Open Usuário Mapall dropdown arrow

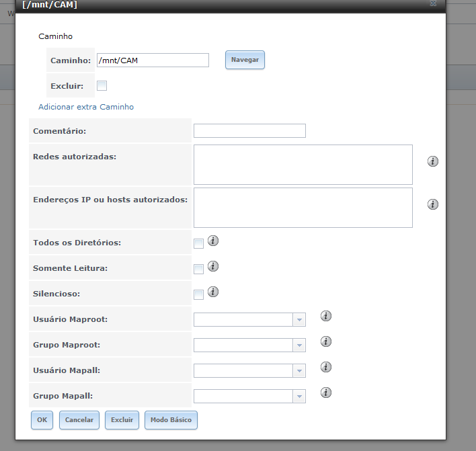(299, 370)
